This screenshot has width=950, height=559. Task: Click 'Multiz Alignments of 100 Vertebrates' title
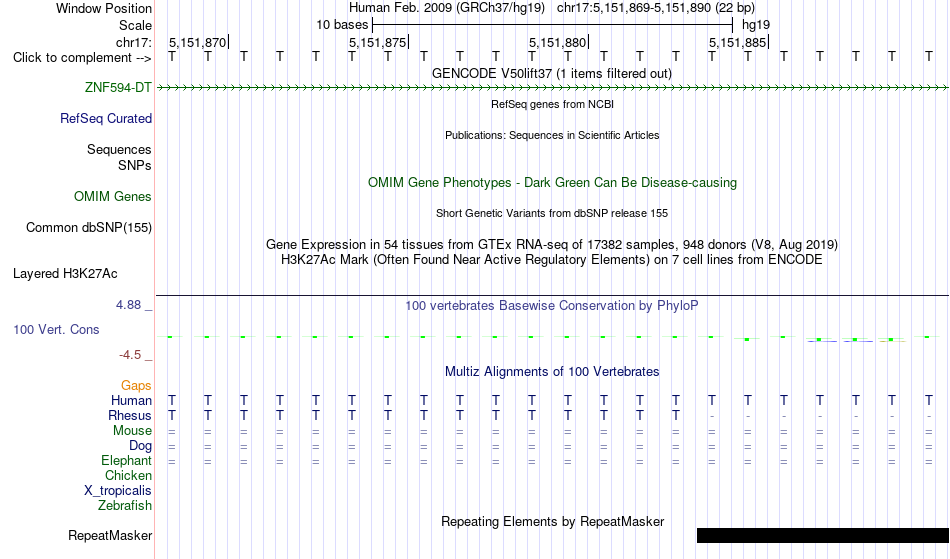tap(552, 372)
